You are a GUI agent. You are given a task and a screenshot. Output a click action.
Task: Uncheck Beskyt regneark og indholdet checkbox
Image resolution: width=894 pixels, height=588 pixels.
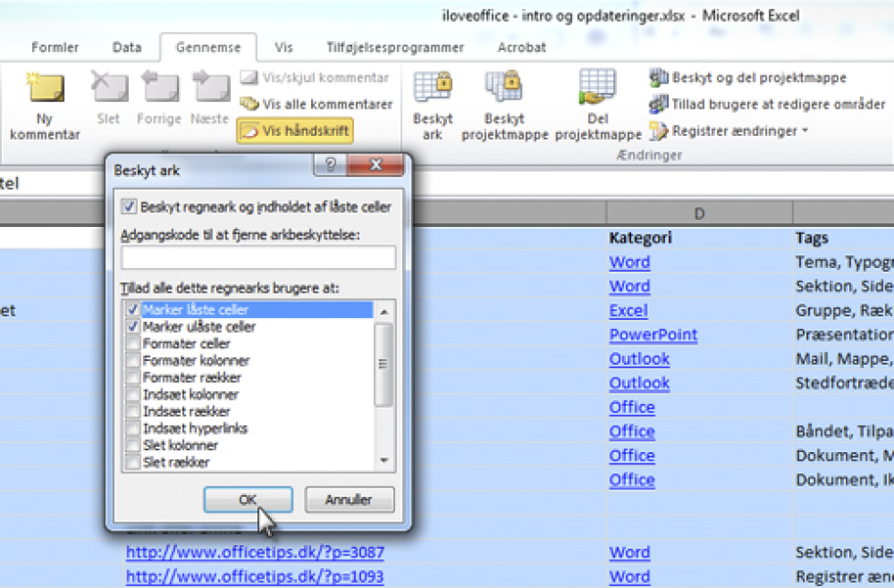coord(129,207)
